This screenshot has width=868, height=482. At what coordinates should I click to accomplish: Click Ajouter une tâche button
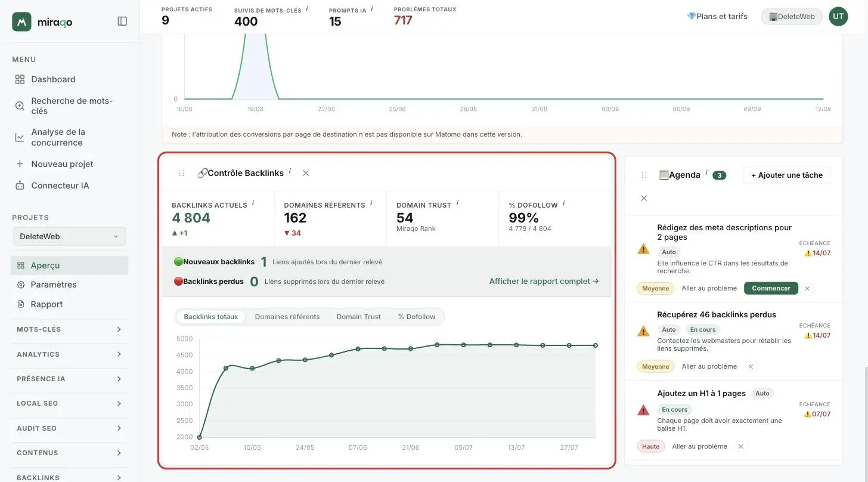coord(787,175)
